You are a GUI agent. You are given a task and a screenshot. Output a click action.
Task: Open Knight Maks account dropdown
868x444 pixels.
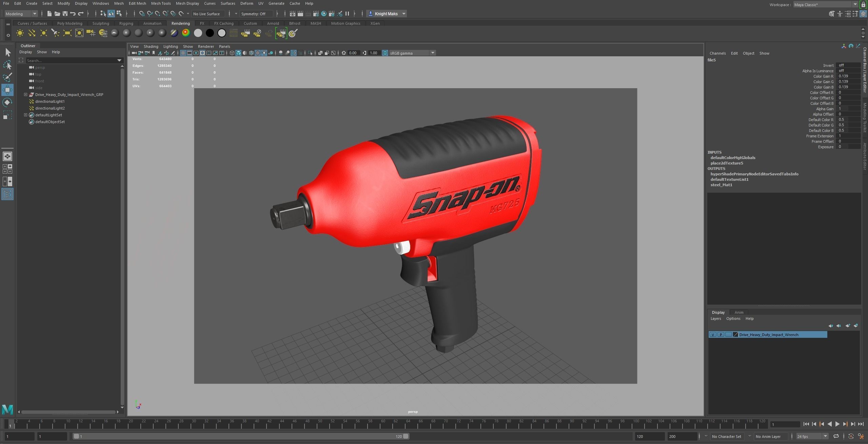tap(387, 14)
